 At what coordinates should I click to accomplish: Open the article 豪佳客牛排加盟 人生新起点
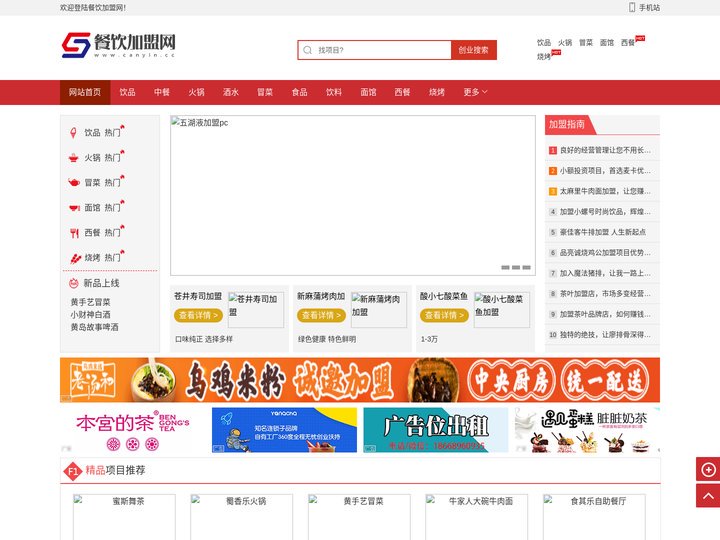pyautogui.click(x=602, y=232)
